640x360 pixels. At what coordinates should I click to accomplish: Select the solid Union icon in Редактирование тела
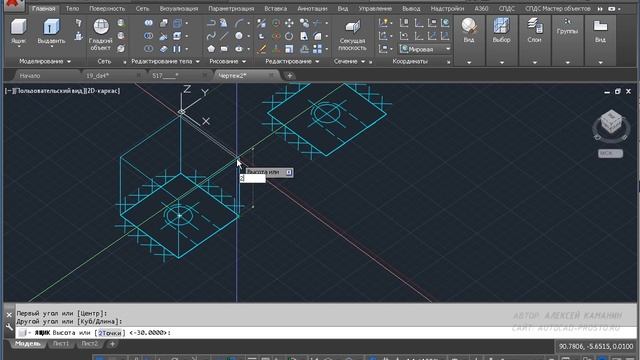[x=148, y=23]
